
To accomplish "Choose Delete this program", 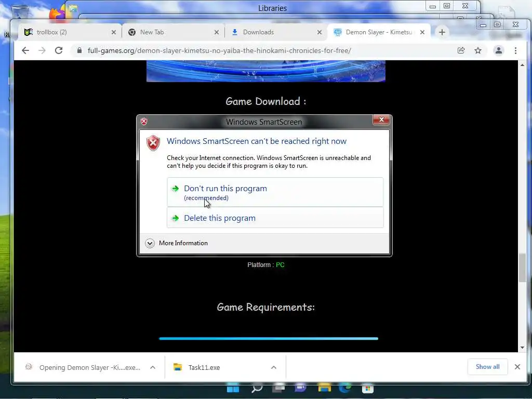I will pyautogui.click(x=275, y=218).
